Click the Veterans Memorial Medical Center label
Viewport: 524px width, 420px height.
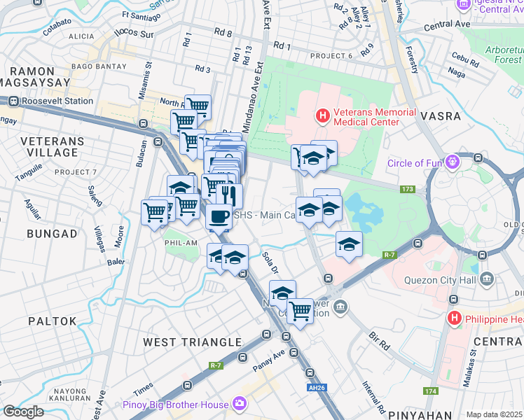(x=375, y=117)
